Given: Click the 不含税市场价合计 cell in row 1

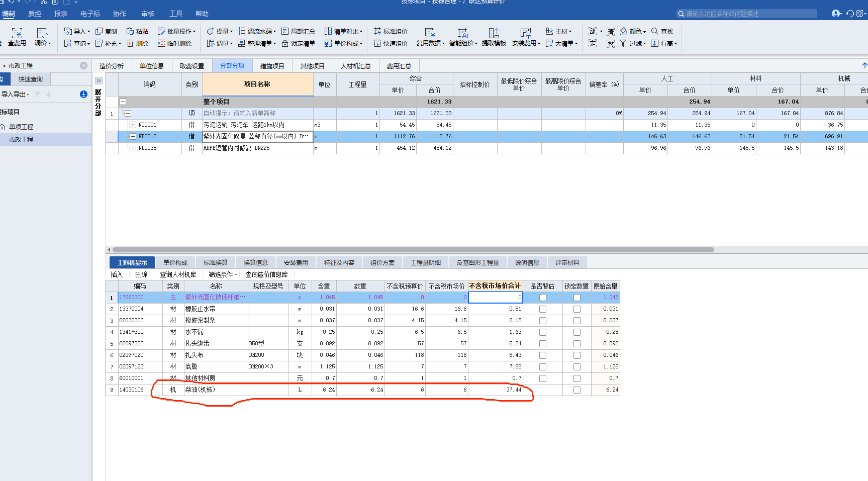Looking at the screenshot, I should coord(496,298).
